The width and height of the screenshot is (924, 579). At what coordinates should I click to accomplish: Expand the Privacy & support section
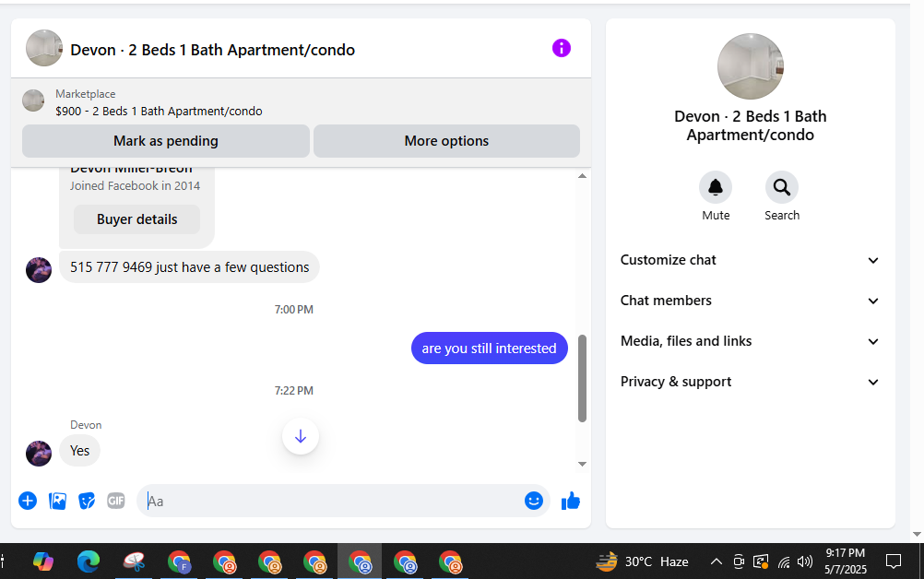point(750,382)
